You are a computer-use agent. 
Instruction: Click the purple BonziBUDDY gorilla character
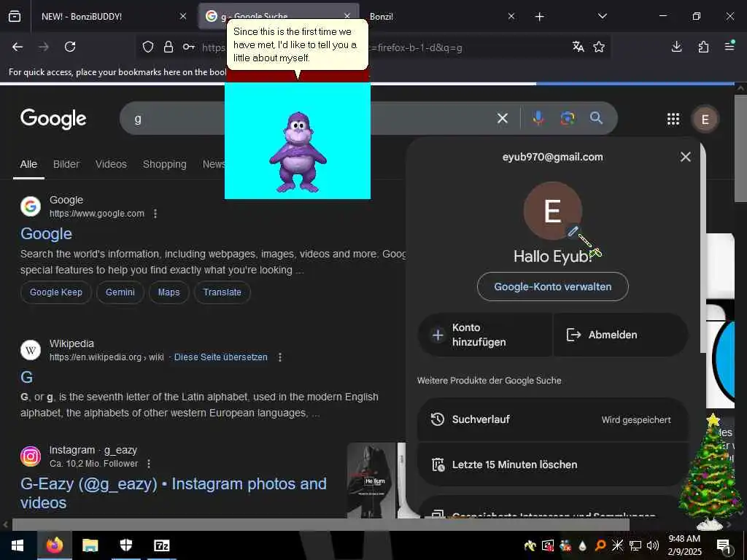(298, 152)
